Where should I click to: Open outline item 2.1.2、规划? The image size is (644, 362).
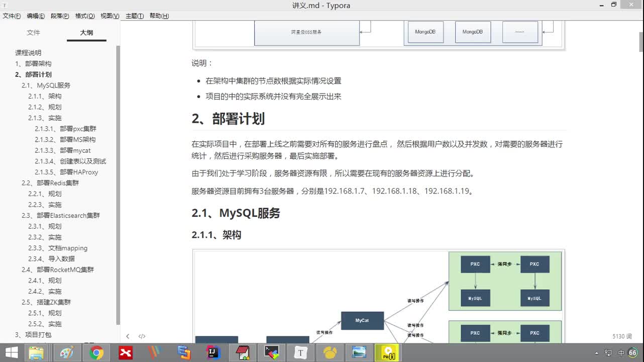45,107
